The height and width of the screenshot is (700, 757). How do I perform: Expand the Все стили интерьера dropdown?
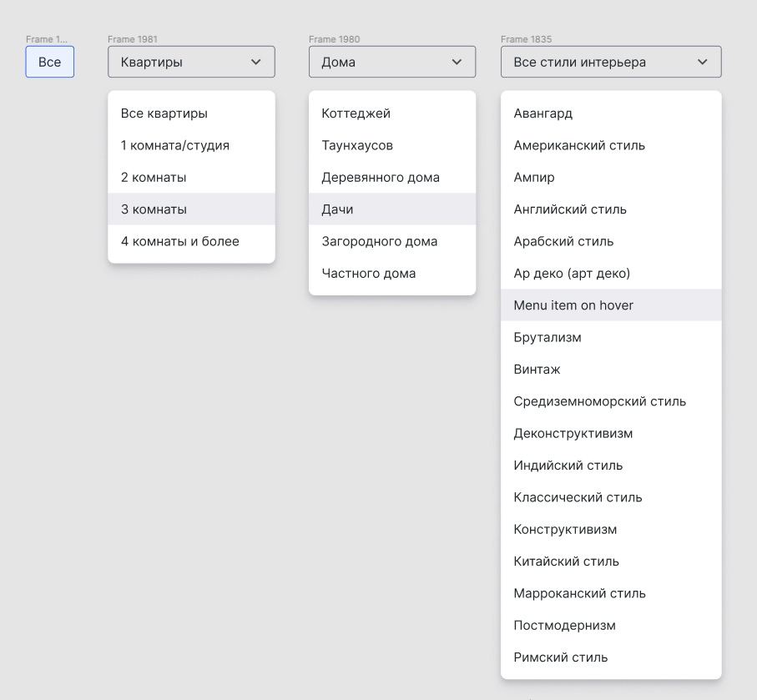611,62
